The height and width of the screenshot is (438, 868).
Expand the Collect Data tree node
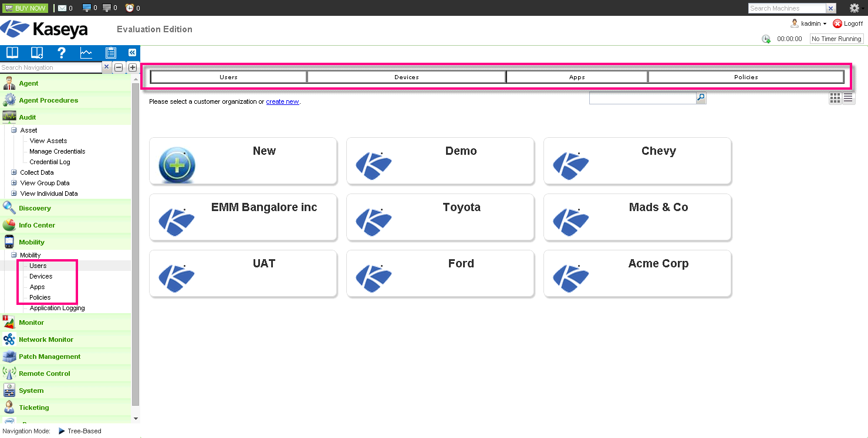tap(14, 172)
